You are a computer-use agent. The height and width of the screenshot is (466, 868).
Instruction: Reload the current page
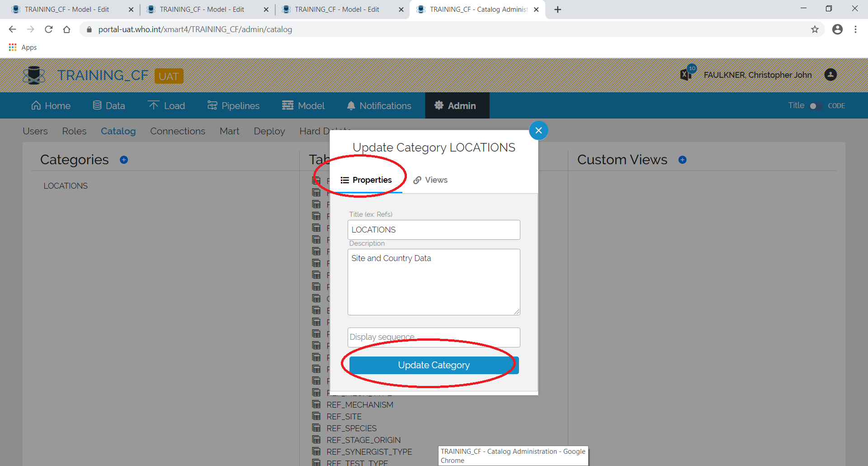click(49, 29)
